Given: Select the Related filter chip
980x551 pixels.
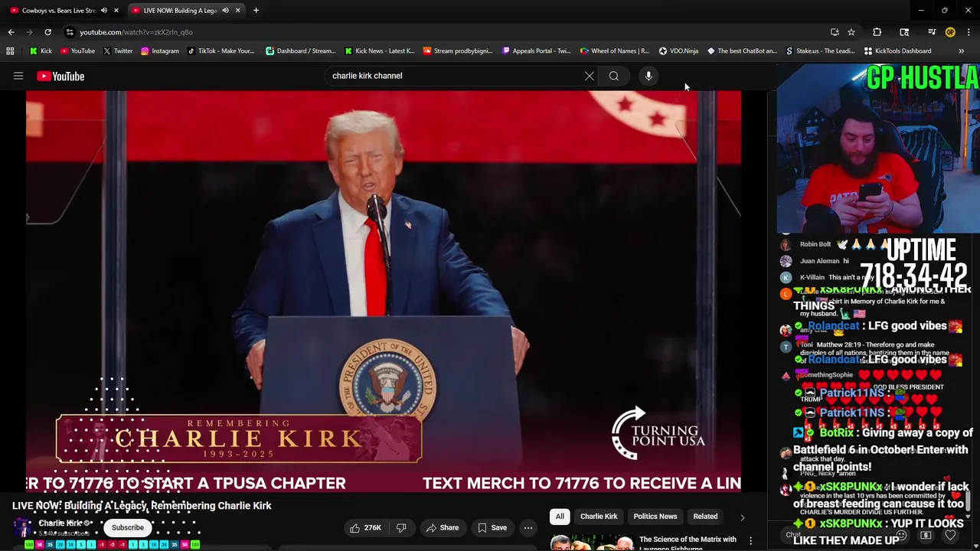Looking at the screenshot, I should point(705,517).
